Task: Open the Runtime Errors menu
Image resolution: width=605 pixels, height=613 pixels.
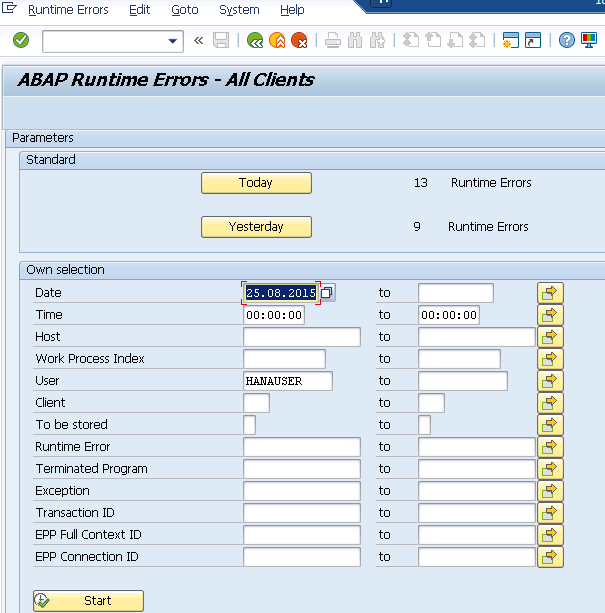Action: pyautogui.click(x=68, y=10)
